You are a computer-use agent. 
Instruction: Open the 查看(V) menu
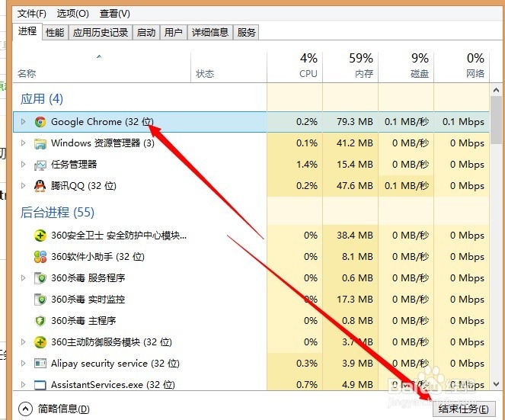coord(115,14)
